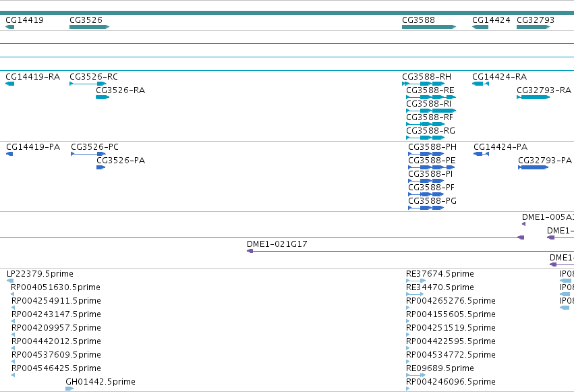Screen dimensions: 574x392
Task: Select protein CG3588-PG
Action: tap(432, 201)
